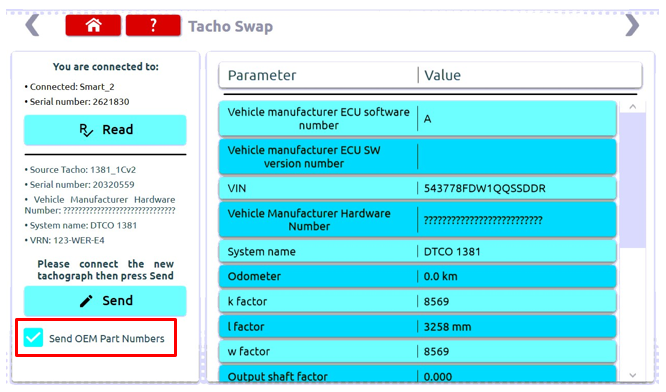Viewport: 666px width, 392px height.
Task: Click the 3258 mm value
Action: (447, 327)
